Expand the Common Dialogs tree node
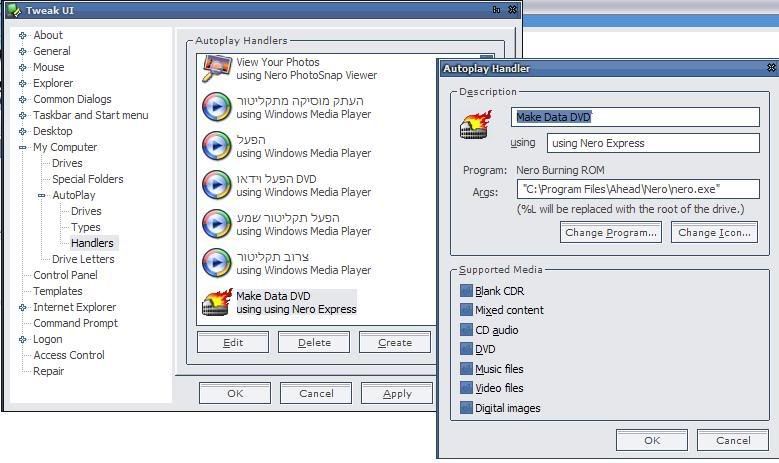This screenshot has width=779, height=463. click(22, 99)
